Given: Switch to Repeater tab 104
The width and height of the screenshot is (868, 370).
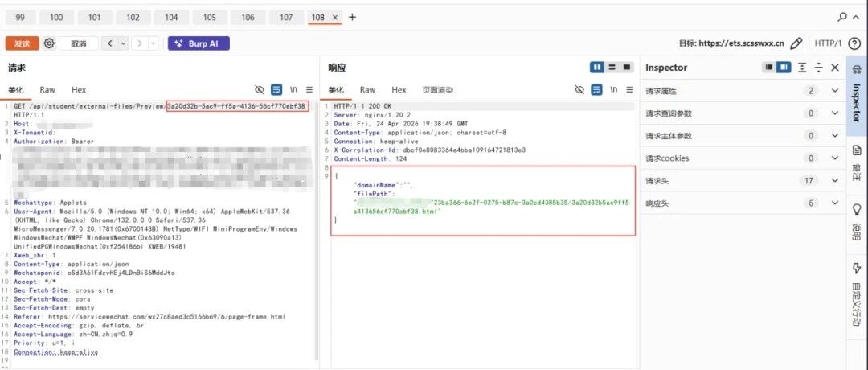Looking at the screenshot, I should coord(172,17).
